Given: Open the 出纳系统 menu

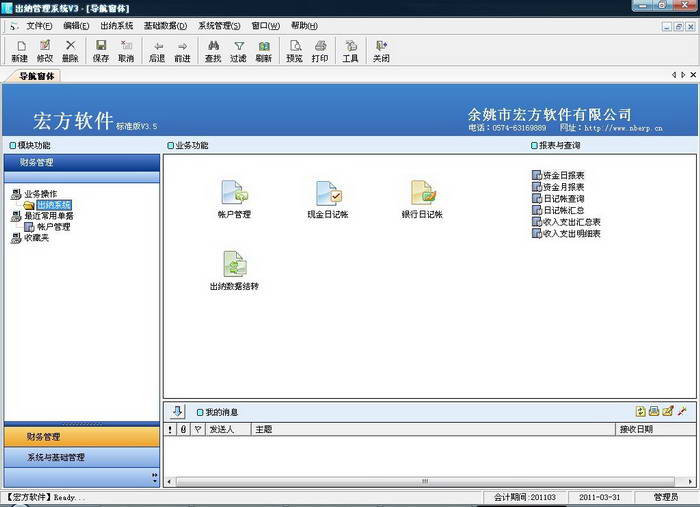Looking at the screenshot, I should (x=117, y=26).
